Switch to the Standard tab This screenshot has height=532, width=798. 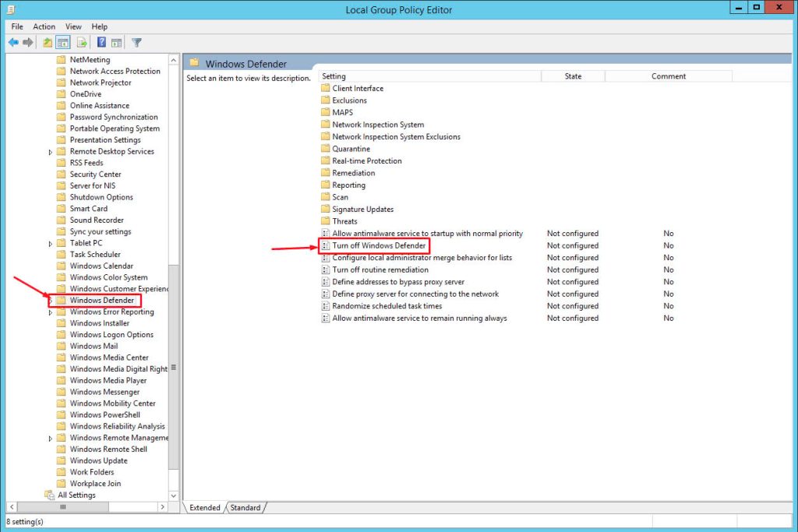point(245,508)
